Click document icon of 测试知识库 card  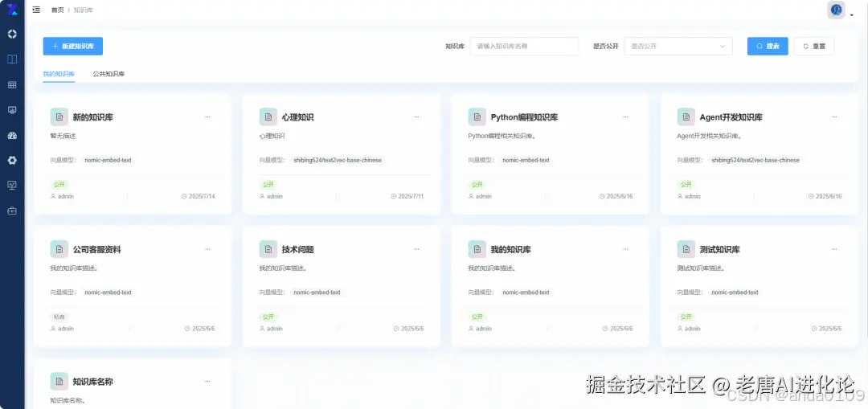[686, 249]
